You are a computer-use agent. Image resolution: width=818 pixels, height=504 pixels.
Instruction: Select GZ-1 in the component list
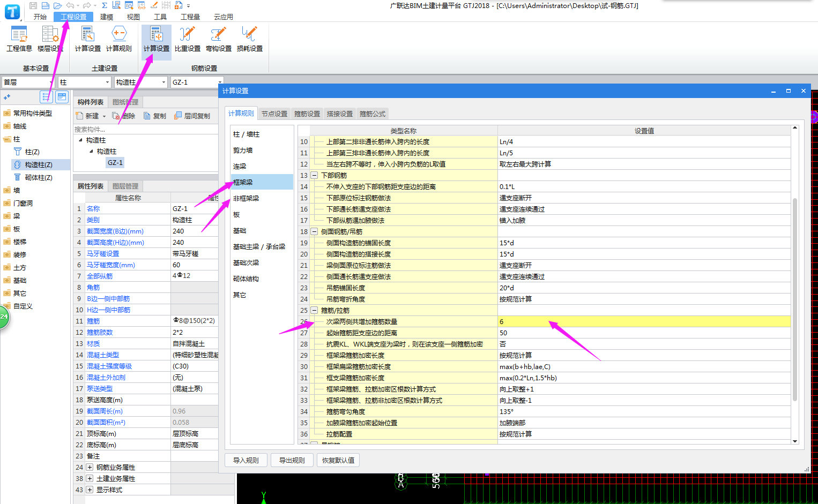[x=115, y=163]
